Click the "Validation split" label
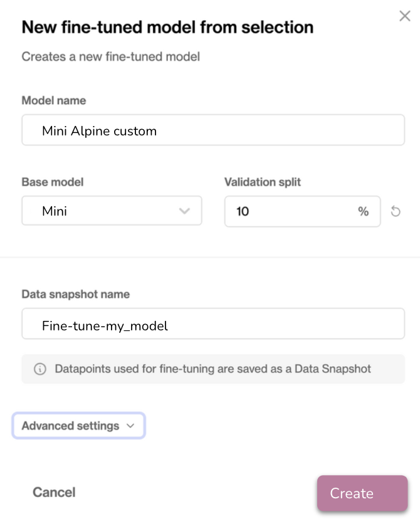The width and height of the screenshot is (420, 524). 263,182
